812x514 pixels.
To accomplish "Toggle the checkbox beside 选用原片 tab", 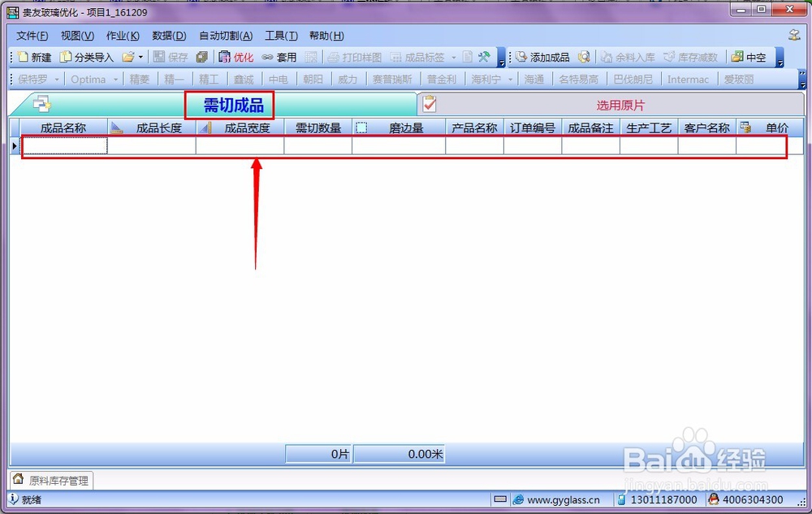I will [428, 104].
